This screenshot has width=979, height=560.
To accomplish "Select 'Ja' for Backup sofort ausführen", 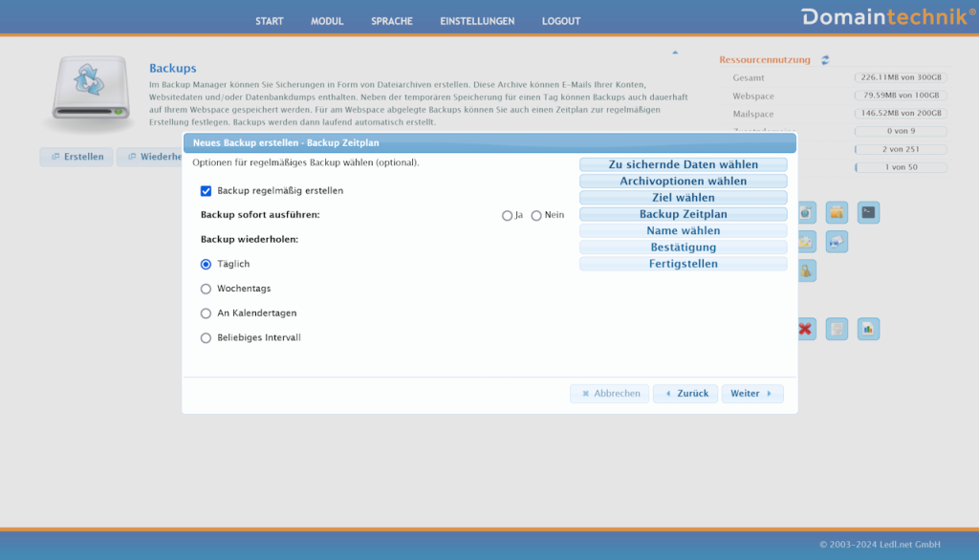I will point(507,215).
